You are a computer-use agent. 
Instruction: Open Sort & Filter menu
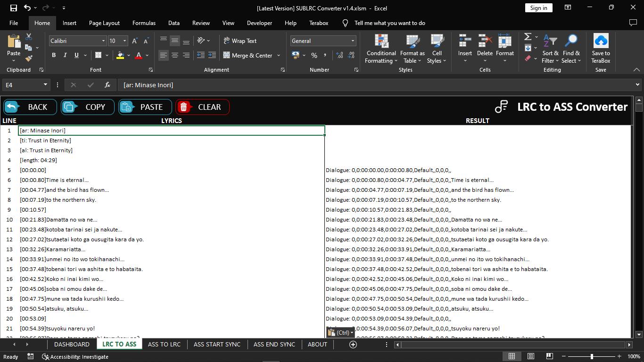[550, 49]
